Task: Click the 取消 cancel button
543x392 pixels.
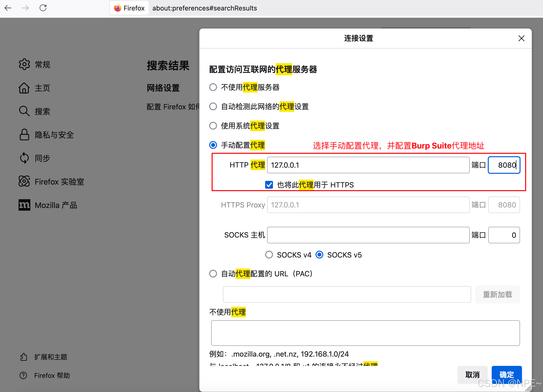Action: [x=472, y=374]
